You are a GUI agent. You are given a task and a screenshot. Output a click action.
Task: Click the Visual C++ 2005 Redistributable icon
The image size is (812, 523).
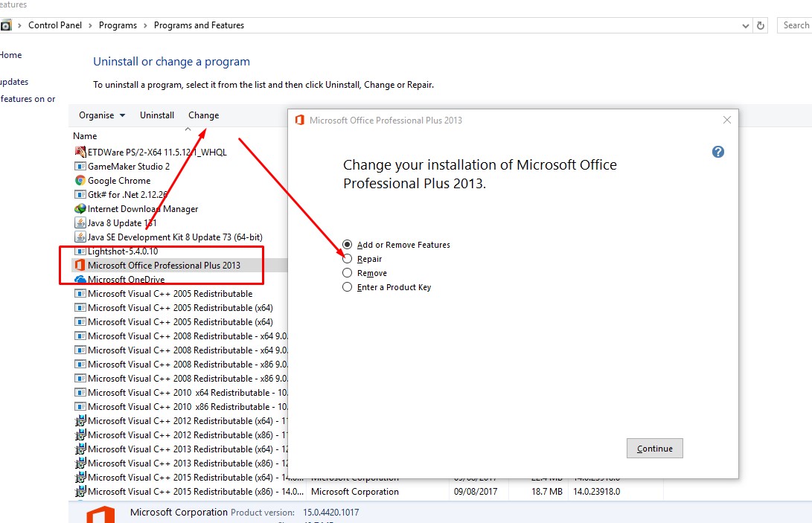click(80, 294)
